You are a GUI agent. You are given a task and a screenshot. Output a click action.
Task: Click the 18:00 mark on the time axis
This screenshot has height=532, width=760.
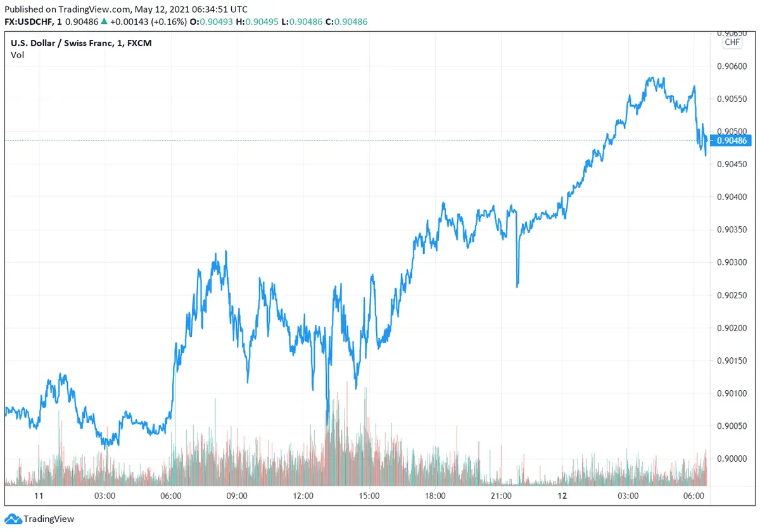pyautogui.click(x=435, y=496)
